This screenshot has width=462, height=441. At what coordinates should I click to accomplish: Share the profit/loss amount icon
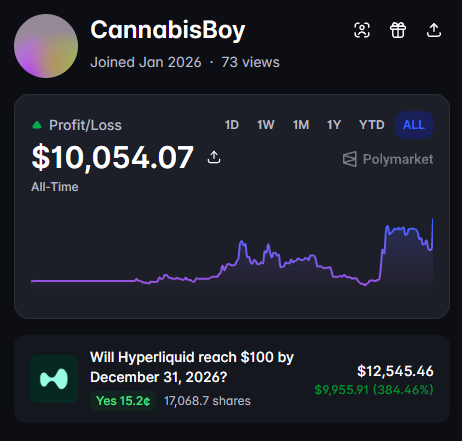pos(214,157)
